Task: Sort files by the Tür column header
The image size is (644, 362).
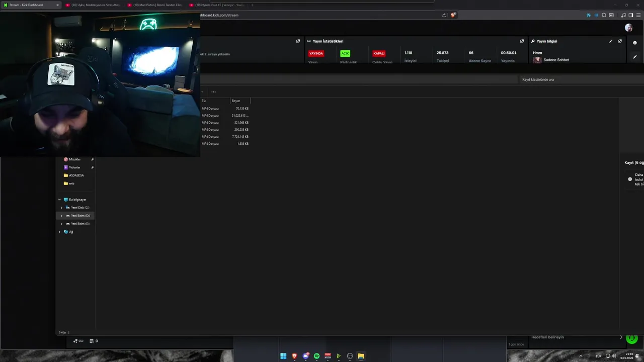Action: 215,101
